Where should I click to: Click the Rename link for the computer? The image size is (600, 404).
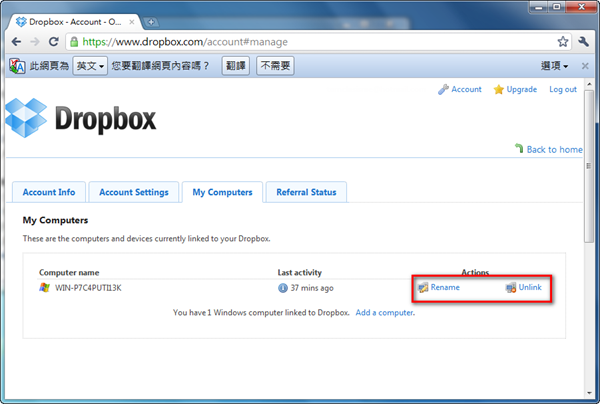tap(445, 287)
